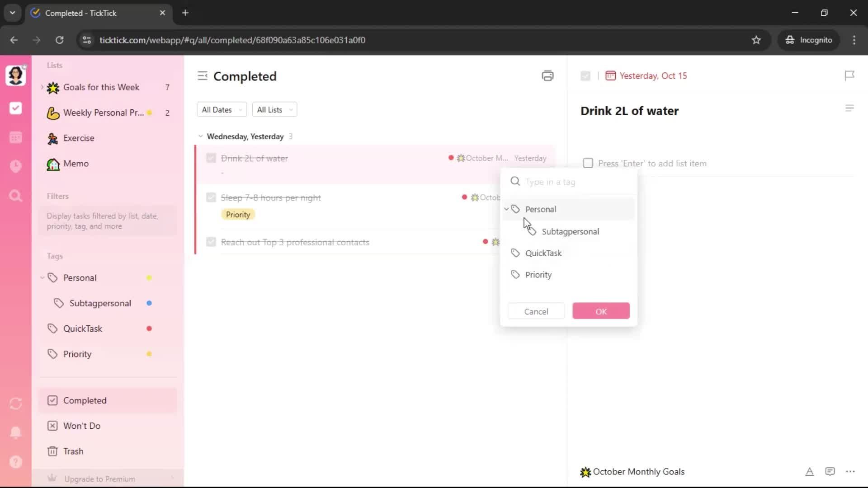Tick the empty checklist item checkbox

click(588, 163)
